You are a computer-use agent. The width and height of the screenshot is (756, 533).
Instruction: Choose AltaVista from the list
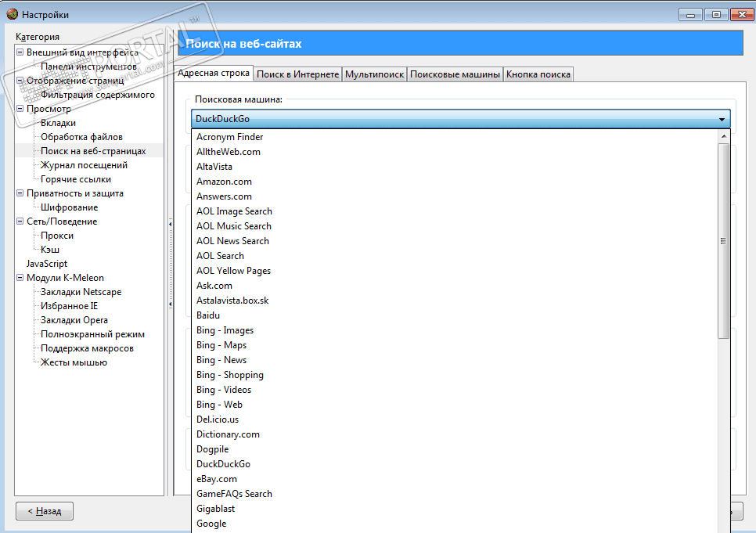coord(455,167)
